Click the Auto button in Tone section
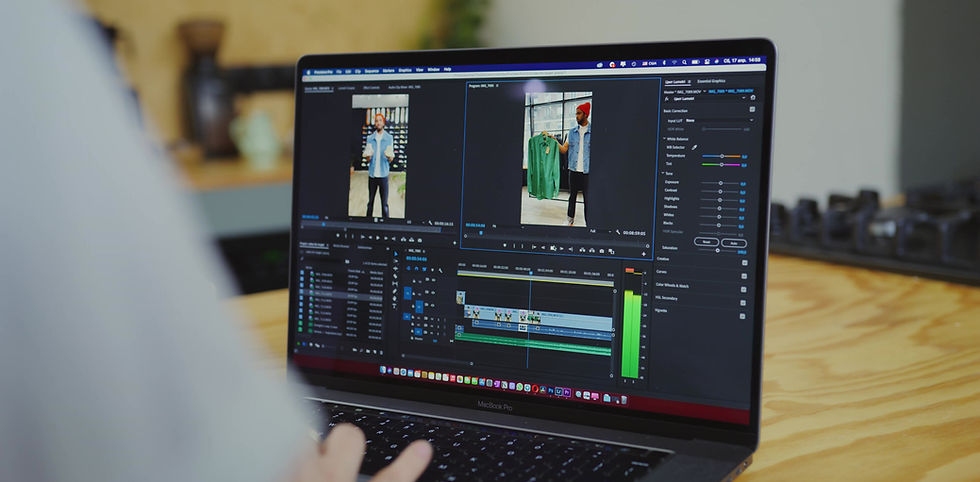This screenshot has width=980, height=482. coord(734,243)
